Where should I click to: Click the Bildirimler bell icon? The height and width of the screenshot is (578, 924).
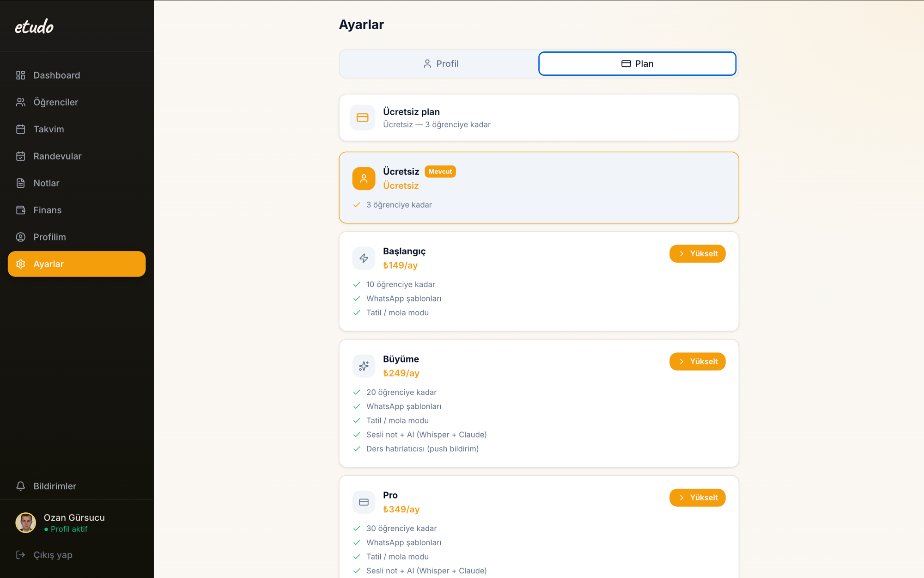20,486
